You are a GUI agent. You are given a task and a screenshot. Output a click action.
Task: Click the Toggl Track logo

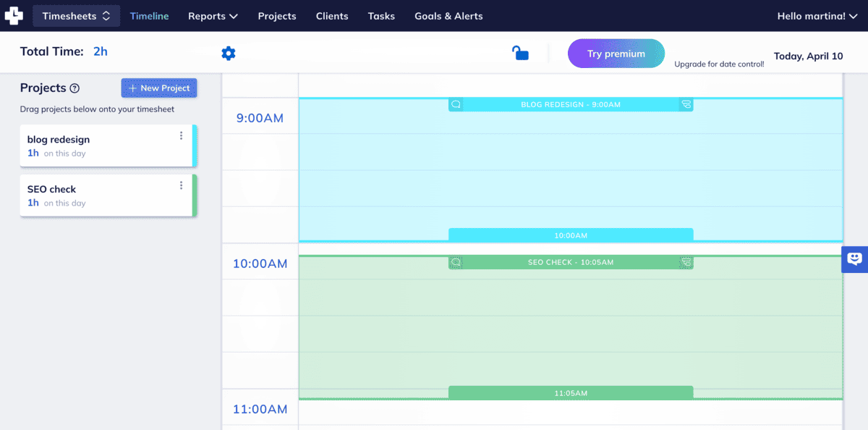(14, 15)
